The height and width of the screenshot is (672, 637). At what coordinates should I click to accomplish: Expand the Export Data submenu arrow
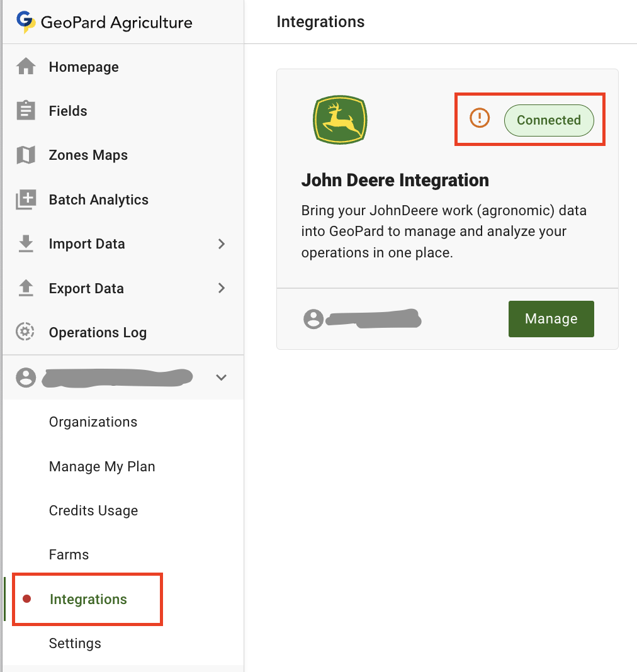pos(221,288)
